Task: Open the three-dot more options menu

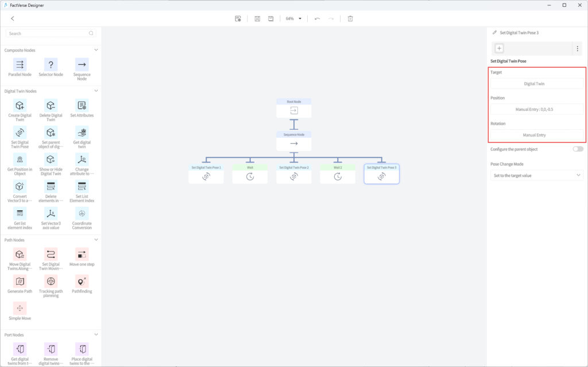Action: 578,48
